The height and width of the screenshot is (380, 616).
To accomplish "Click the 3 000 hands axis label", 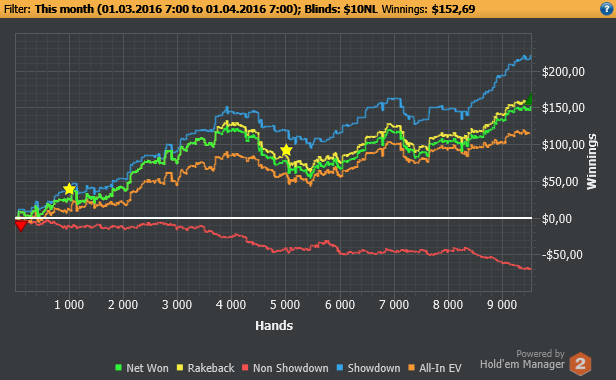I will tap(177, 305).
